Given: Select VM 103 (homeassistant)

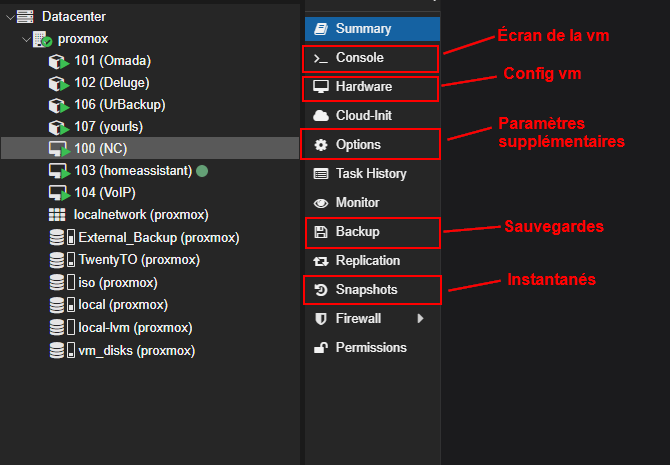Looking at the screenshot, I should (x=132, y=170).
